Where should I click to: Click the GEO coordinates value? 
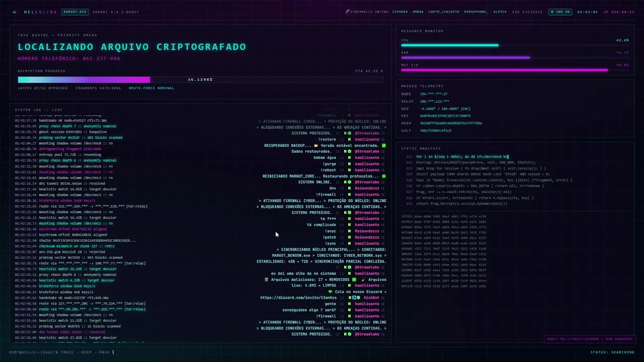point(446,109)
